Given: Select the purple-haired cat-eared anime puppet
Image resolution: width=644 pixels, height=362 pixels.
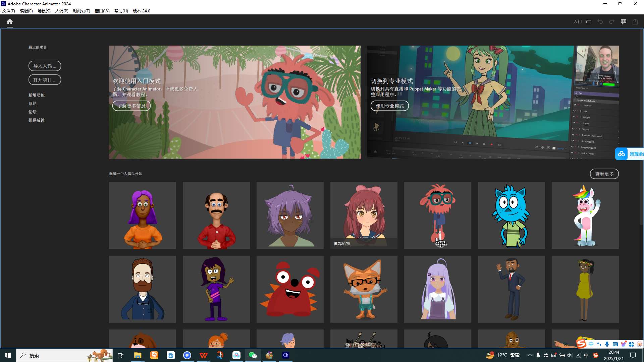Looking at the screenshot, I should click(290, 216).
